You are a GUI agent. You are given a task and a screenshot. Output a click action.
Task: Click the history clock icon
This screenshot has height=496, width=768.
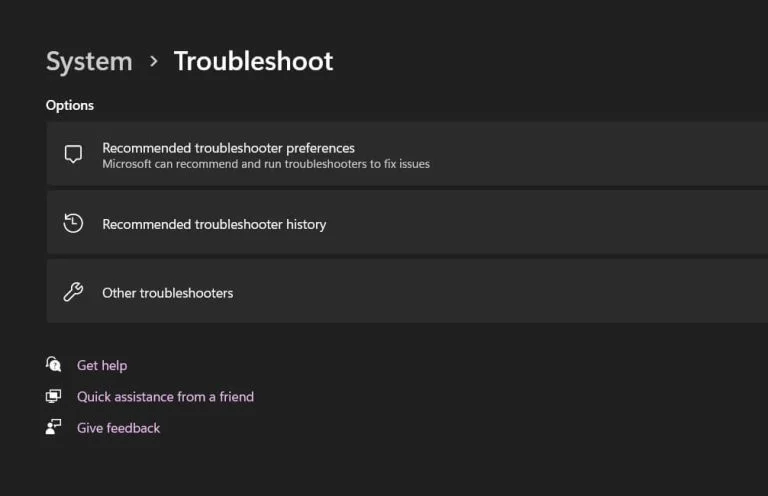pos(73,223)
